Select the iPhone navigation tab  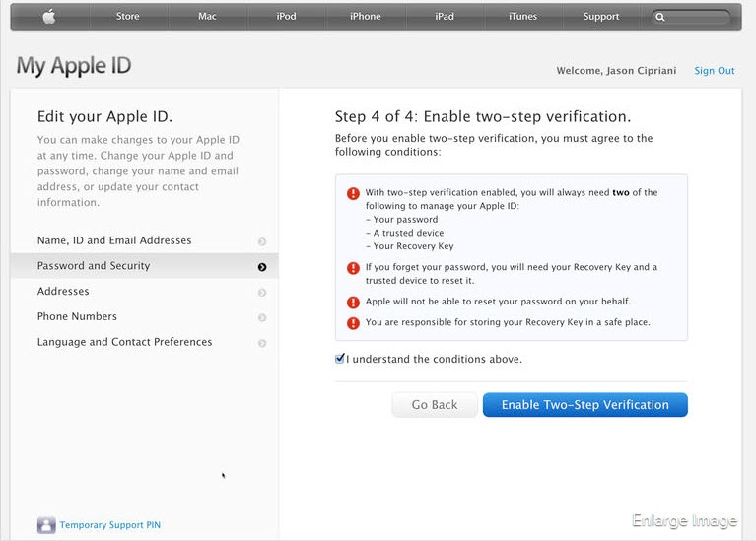pyautogui.click(x=365, y=17)
